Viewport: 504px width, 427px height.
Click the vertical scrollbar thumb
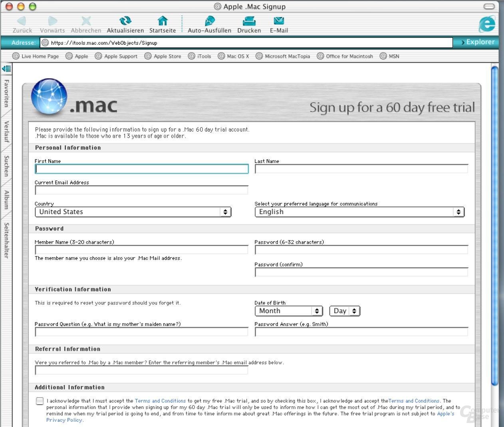(x=495, y=226)
